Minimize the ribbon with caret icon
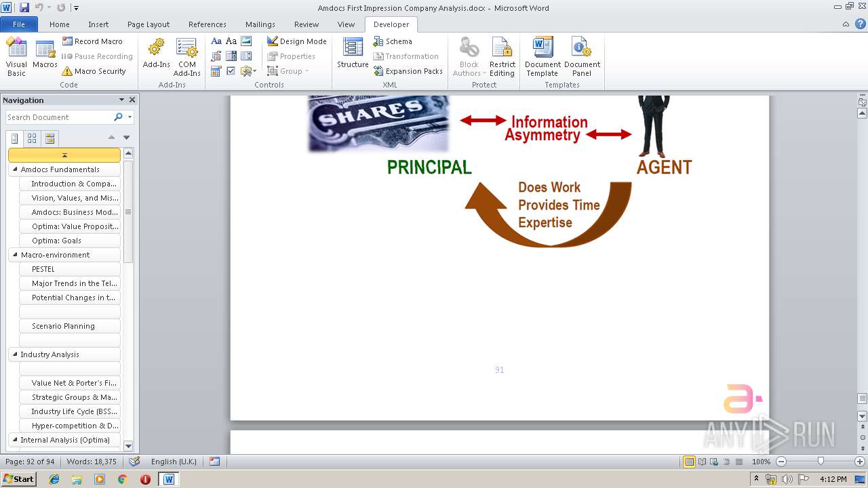 point(846,24)
